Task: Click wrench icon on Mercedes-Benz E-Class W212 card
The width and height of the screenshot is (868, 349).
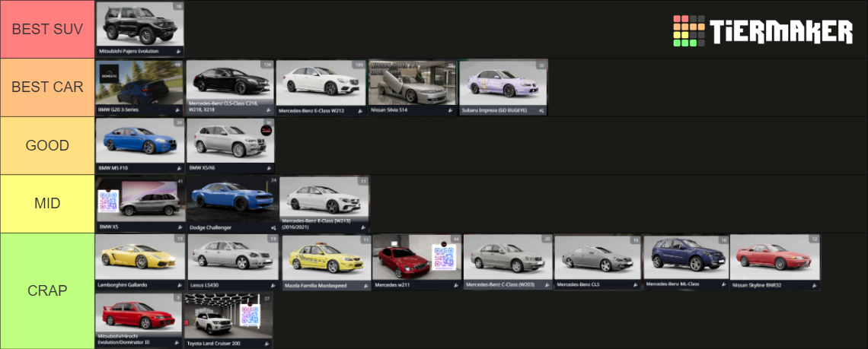Action: (360, 110)
